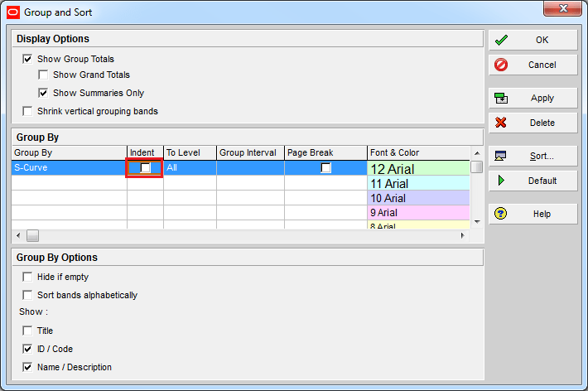Click the green checkmark OK icon
The height and width of the screenshot is (391, 588).
(501, 40)
